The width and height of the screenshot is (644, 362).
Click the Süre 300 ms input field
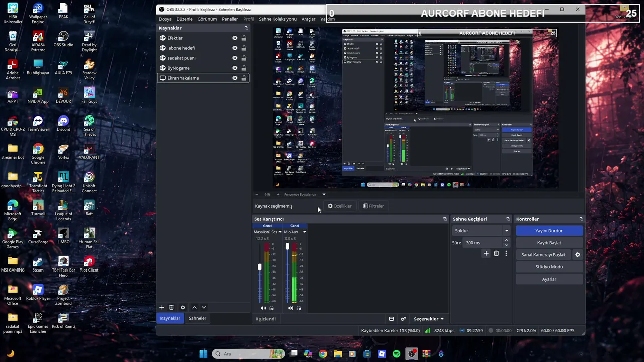483,243
